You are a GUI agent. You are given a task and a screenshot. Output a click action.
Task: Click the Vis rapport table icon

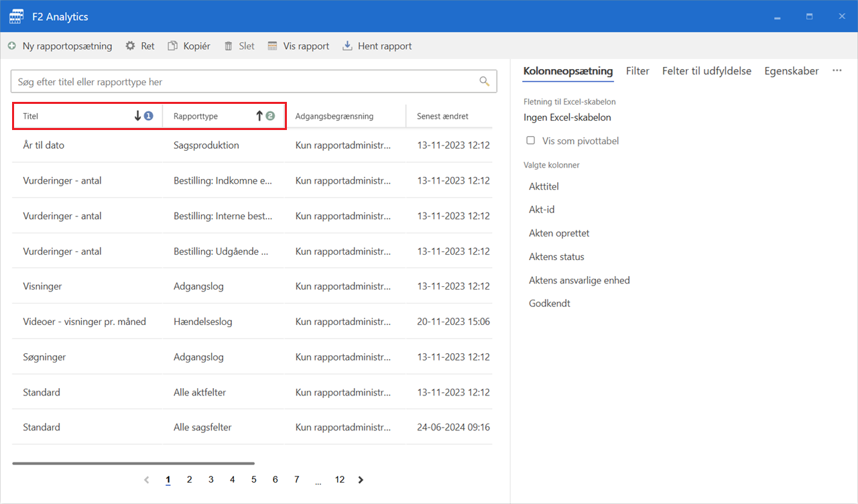coord(272,46)
